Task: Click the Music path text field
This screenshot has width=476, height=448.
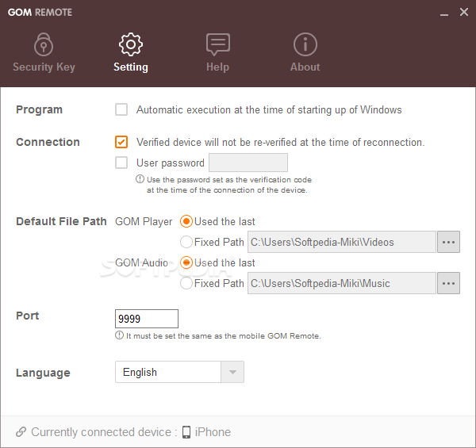Action: [x=342, y=283]
